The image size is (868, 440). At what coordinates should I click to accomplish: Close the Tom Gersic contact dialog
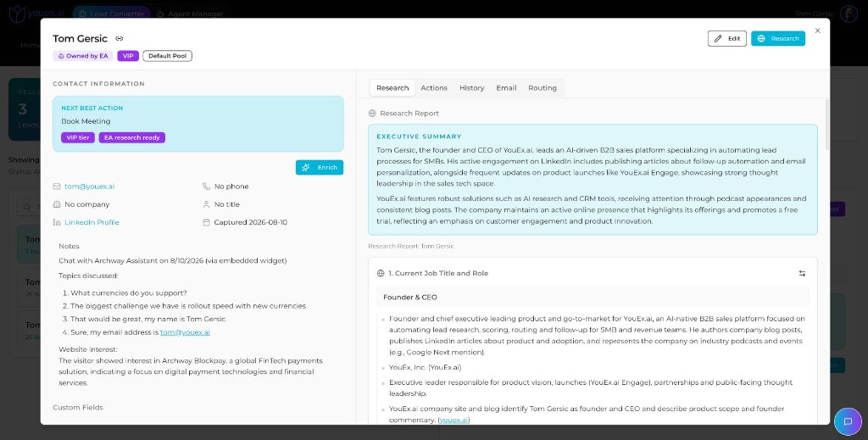[x=818, y=31]
